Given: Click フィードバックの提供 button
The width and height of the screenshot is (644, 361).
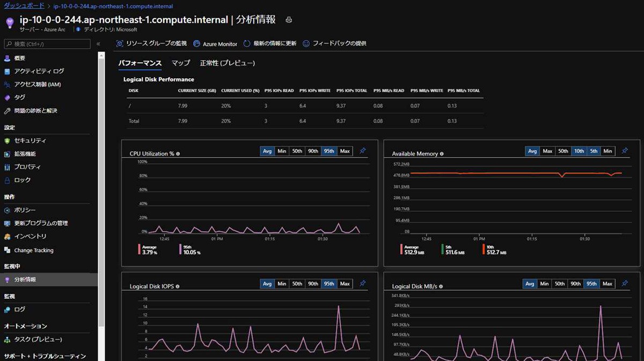Looking at the screenshot, I should tap(334, 43).
